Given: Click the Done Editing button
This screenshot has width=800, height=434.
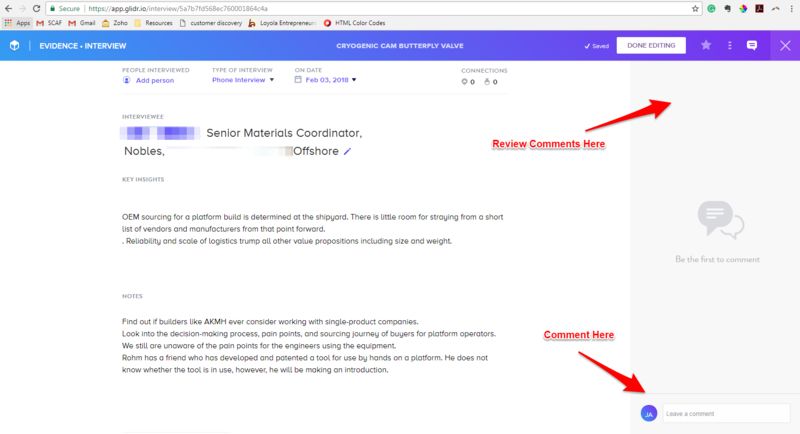Looking at the screenshot, I should click(650, 45).
